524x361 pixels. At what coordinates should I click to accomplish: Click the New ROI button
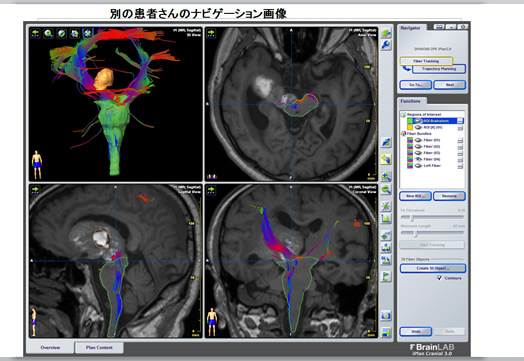(x=415, y=196)
